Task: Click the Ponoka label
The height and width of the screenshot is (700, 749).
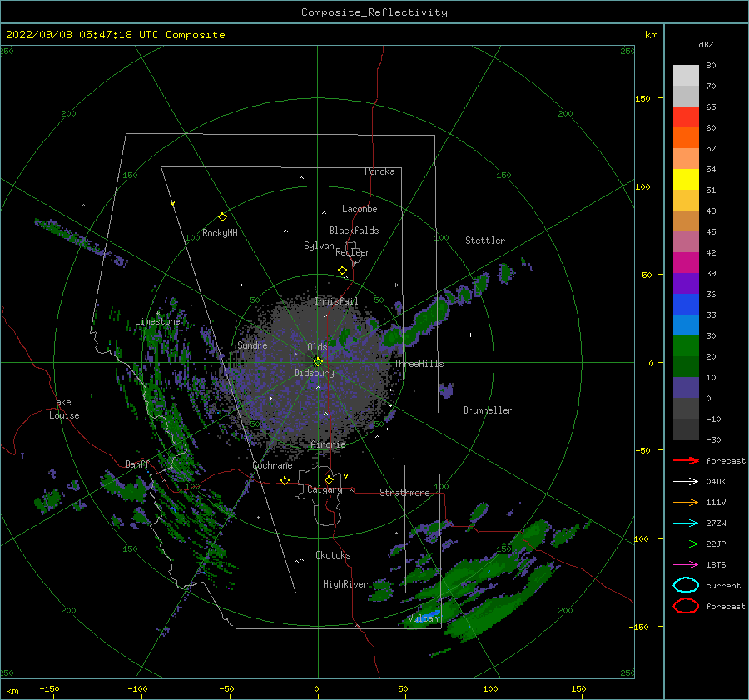Action: click(x=379, y=171)
